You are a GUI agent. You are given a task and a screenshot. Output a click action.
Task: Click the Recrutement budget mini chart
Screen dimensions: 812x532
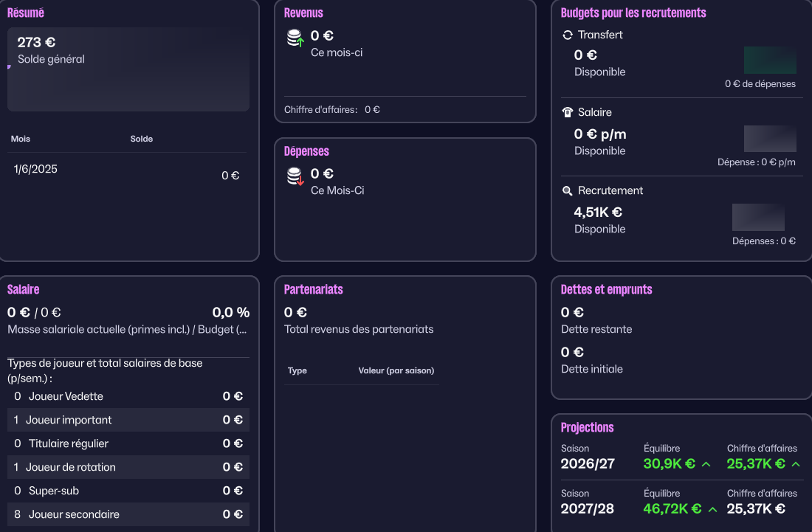tap(758, 217)
